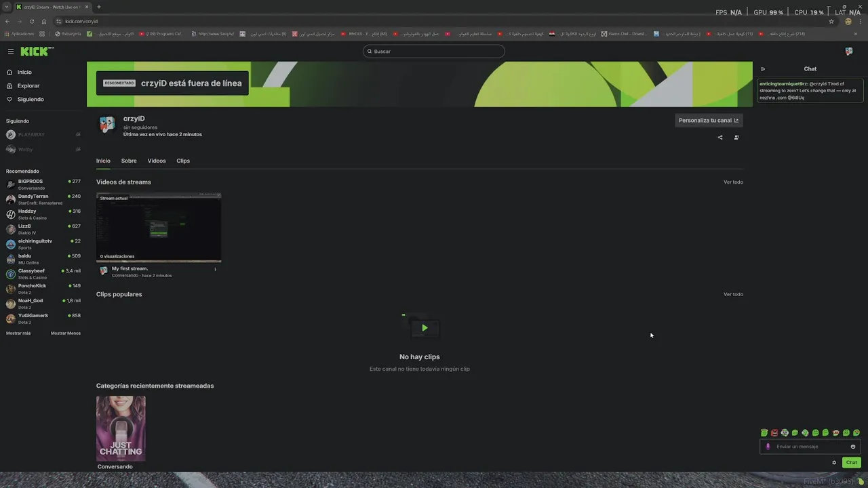Click the Buscar search field

(434, 52)
